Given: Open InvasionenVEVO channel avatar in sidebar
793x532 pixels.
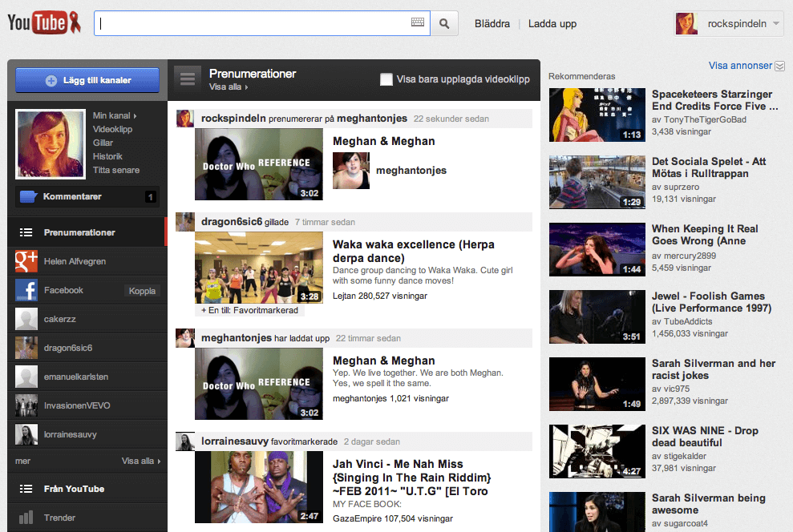Looking at the screenshot, I should (26, 405).
